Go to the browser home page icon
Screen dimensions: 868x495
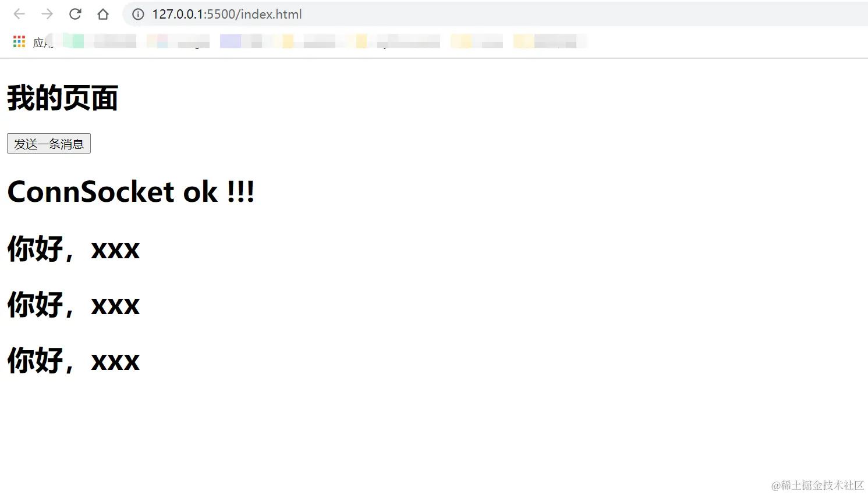pos(103,14)
